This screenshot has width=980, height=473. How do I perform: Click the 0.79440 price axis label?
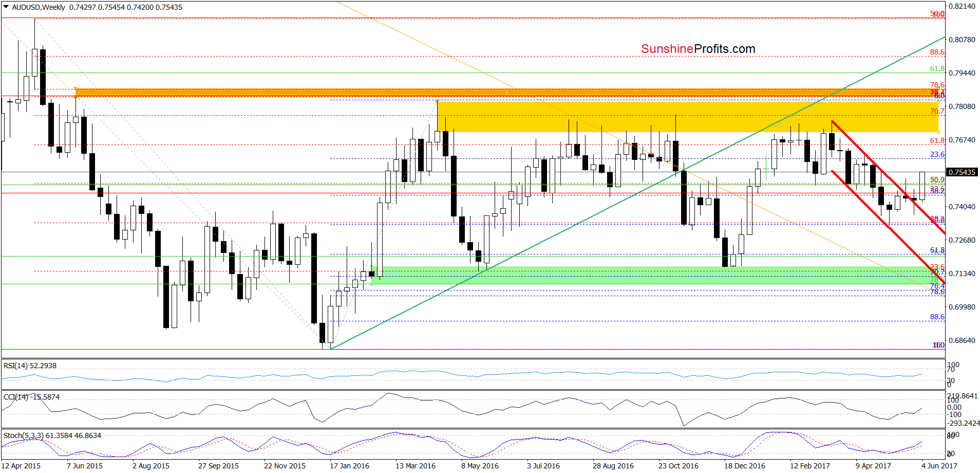point(962,73)
